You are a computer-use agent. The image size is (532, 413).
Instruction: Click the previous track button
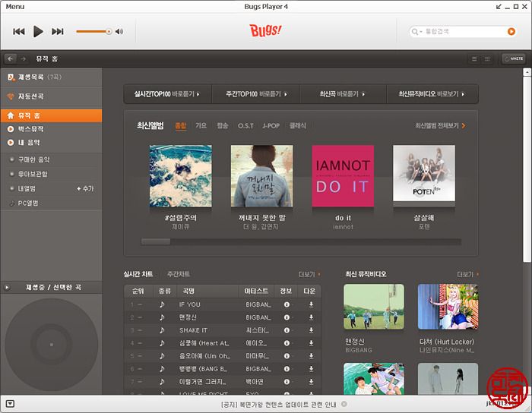[19, 32]
